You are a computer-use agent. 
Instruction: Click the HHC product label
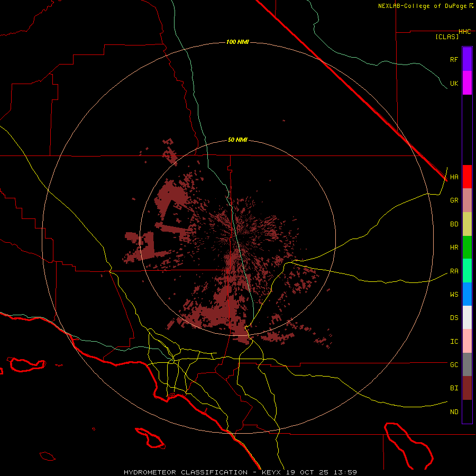(464, 32)
